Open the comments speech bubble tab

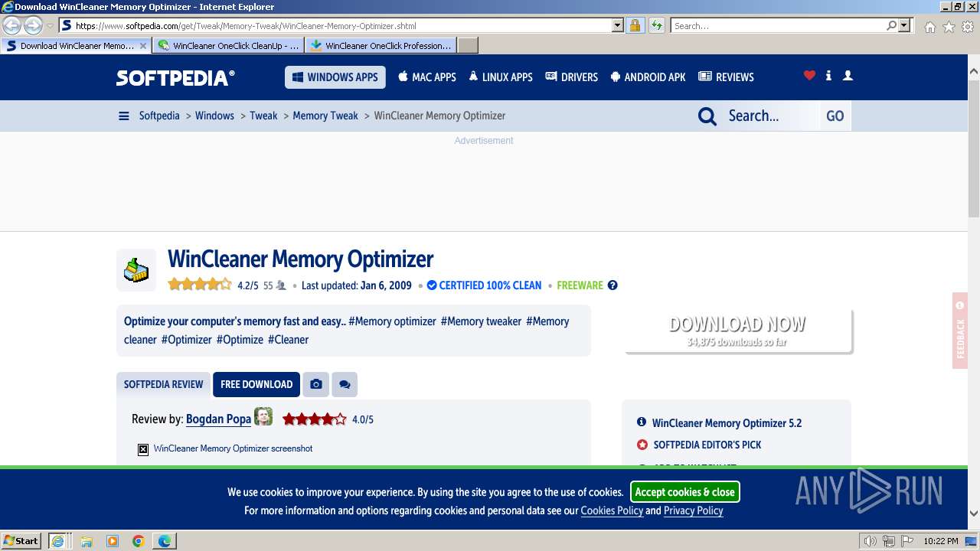[345, 384]
